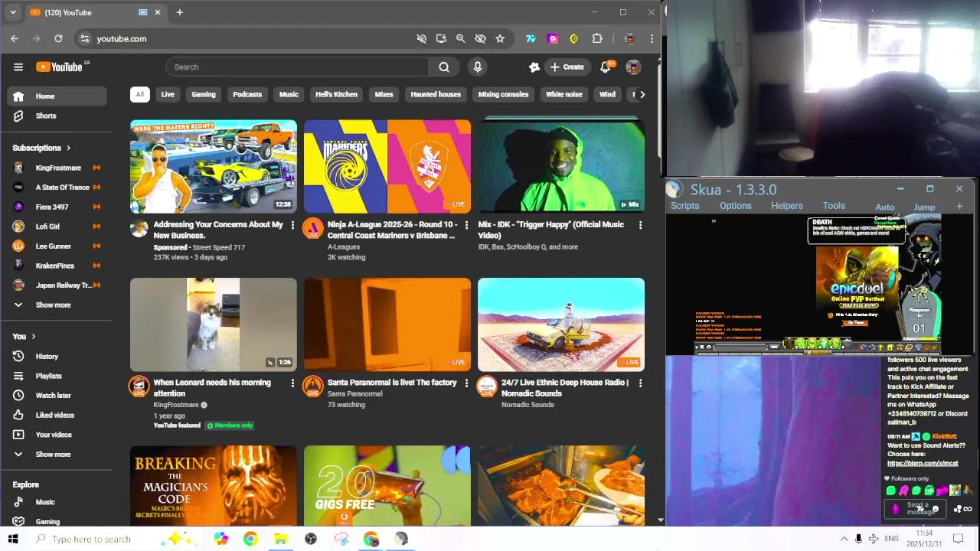Open Liked videos in the sidebar
980x551 pixels.
pyautogui.click(x=57, y=415)
